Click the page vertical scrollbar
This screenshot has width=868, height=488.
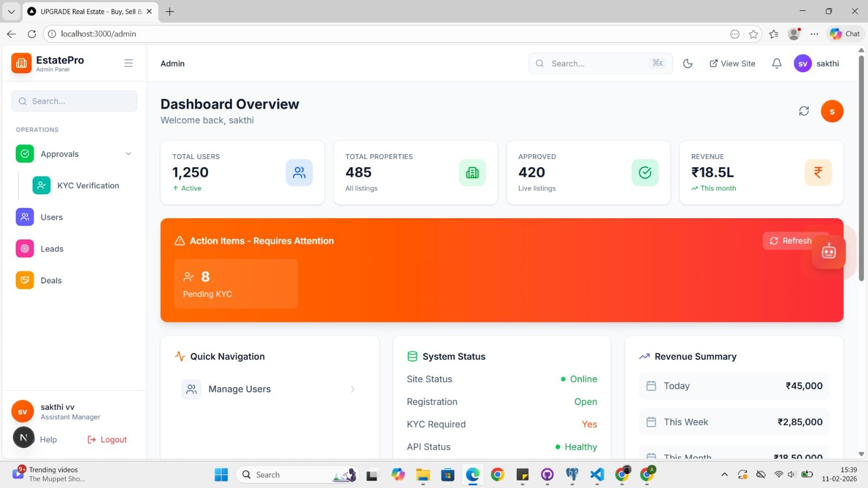pyautogui.click(x=861, y=168)
